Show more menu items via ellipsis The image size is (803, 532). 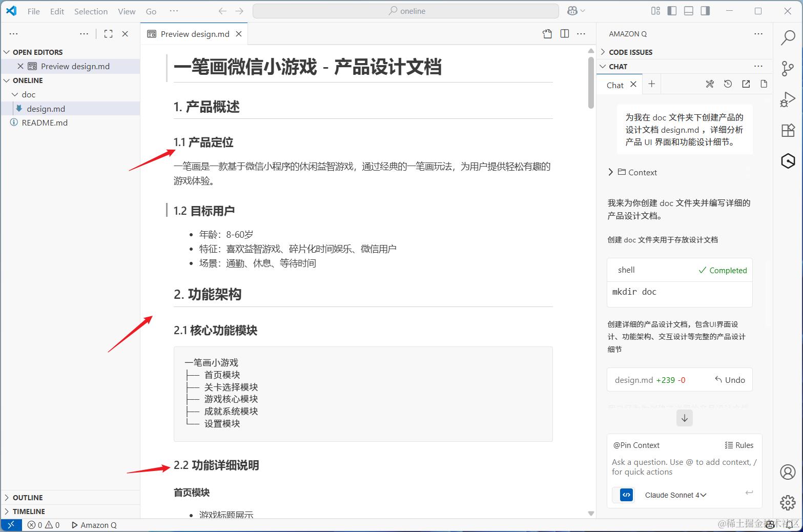point(174,11)
